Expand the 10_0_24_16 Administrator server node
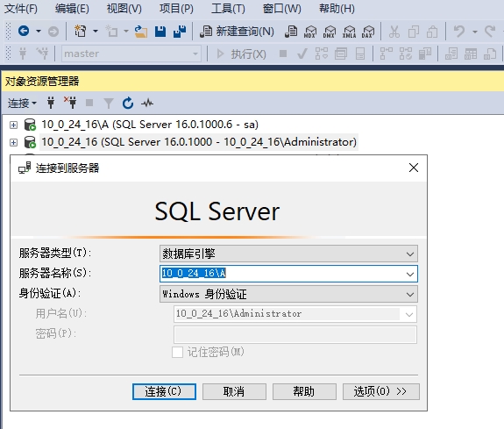This screenshot has width=504, height=429. tap(13, 142)
